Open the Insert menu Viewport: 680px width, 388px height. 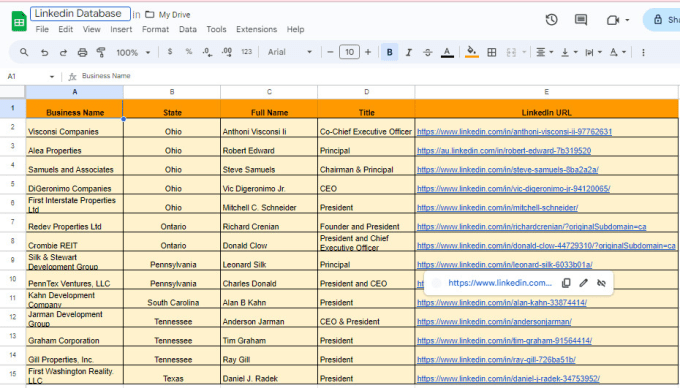coord(121,29)
